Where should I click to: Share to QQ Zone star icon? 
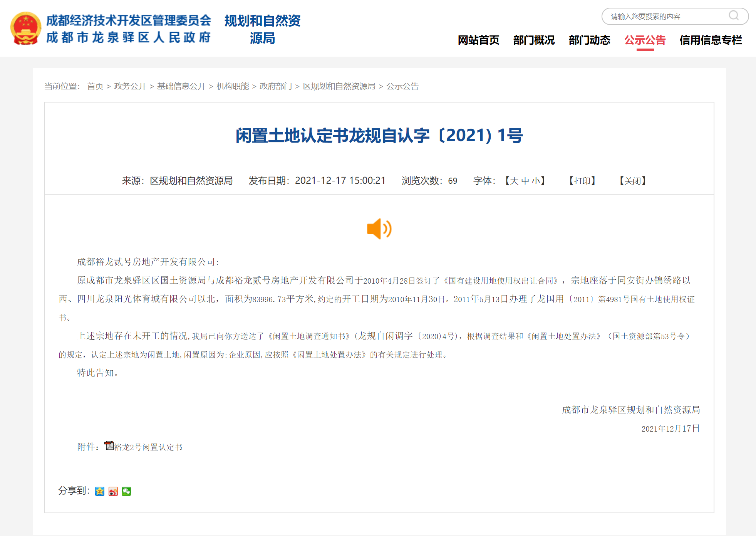pyautogui.click(x=100, y=491)
